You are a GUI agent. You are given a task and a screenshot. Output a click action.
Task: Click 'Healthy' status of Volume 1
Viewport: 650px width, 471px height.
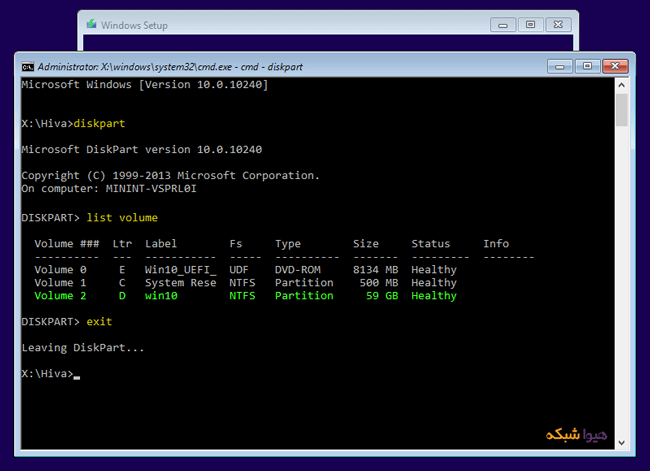point(434,283)
